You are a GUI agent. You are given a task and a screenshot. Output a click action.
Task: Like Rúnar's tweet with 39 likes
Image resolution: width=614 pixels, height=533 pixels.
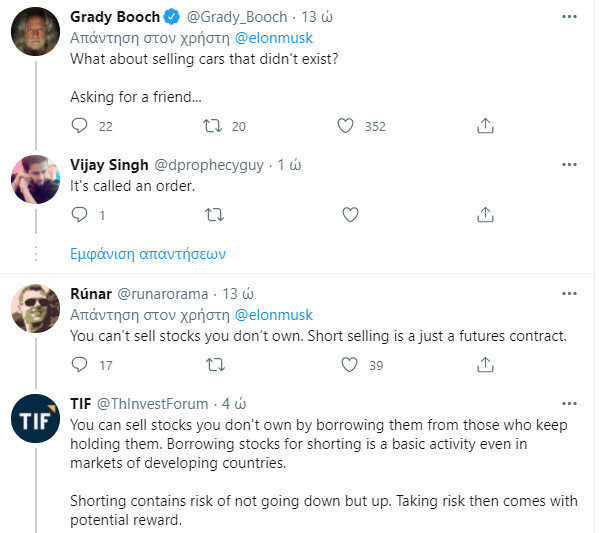[350, 365]
